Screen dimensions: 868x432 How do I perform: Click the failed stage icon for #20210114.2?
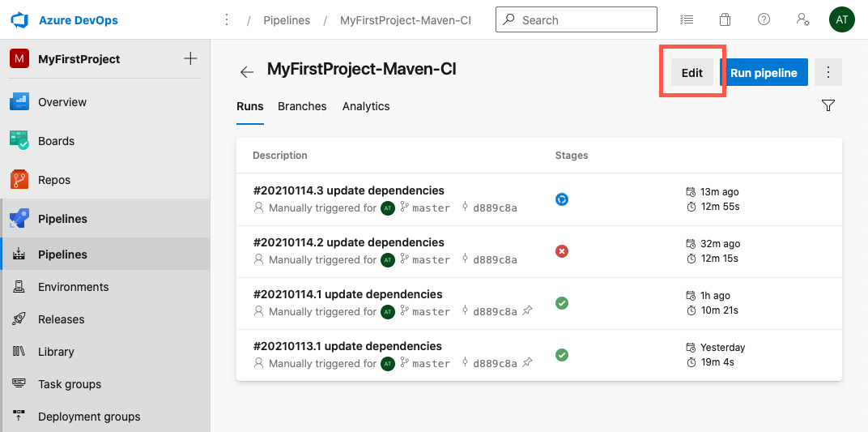tap(562, 251)
